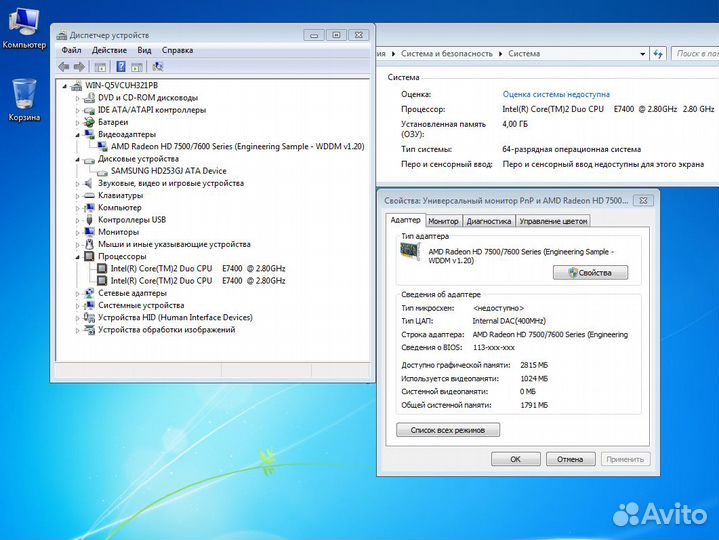Open the Справка menu
Screen dimensions: 719x540
pos(177,50)
